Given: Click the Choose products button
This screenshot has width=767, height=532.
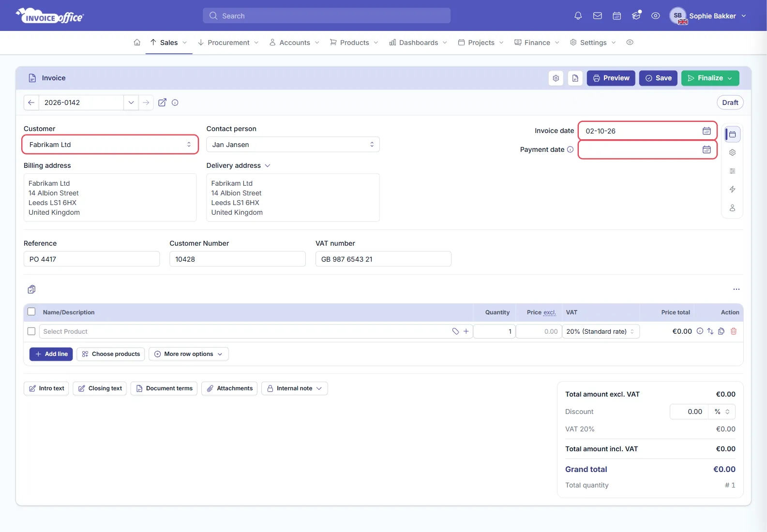Looking at the screenshot, I should point(111,354).
